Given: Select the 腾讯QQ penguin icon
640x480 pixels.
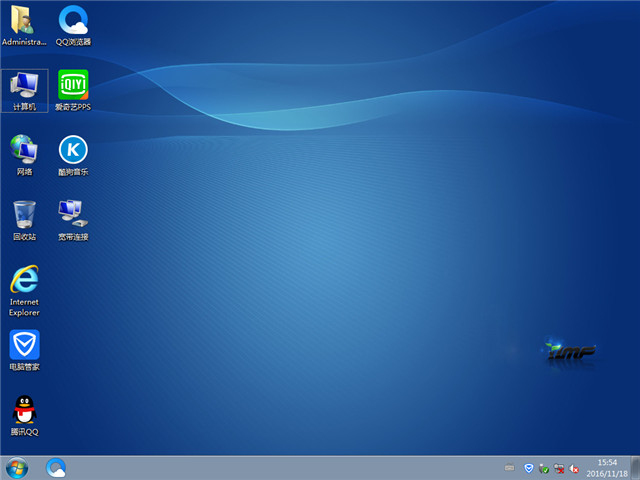Looking at the screenshot, I should click(24, 415).
